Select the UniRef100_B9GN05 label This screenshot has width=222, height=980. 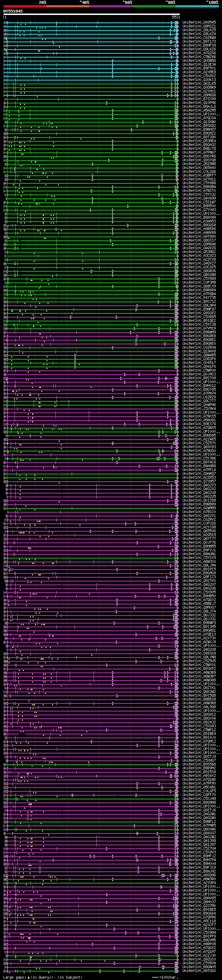[x=199, y=967]
